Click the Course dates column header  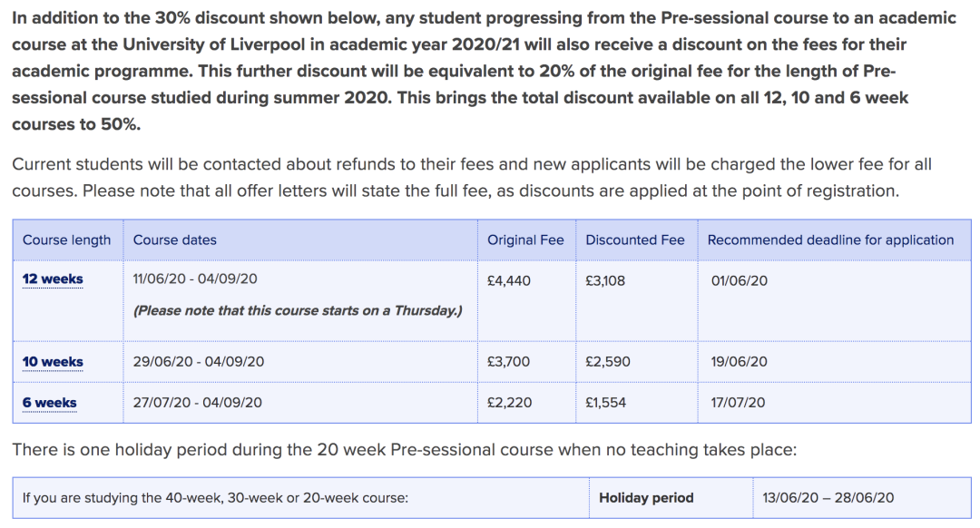(175, 240)
